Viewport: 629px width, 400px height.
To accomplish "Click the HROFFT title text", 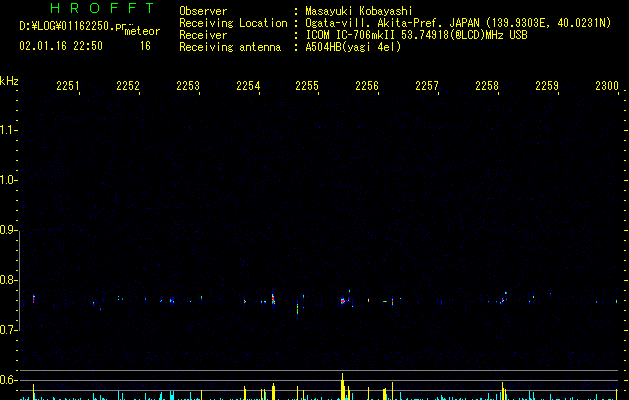I will [102, 8].
